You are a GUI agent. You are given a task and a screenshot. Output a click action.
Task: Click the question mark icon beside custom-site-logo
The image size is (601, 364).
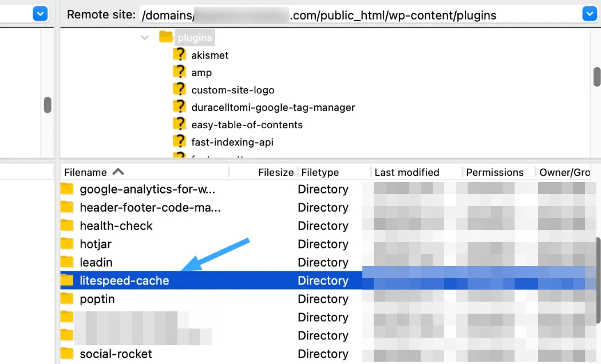tap(179, 89)
